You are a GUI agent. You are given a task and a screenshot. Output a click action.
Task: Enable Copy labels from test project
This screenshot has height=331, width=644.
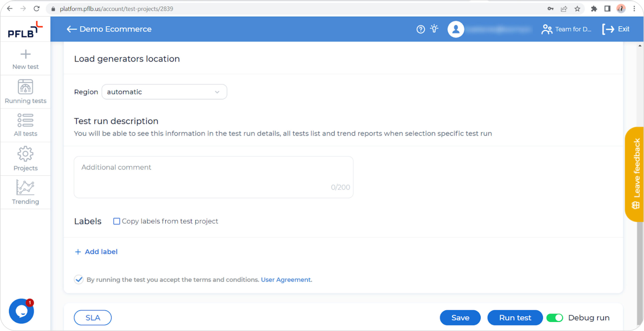pos(117,221)
